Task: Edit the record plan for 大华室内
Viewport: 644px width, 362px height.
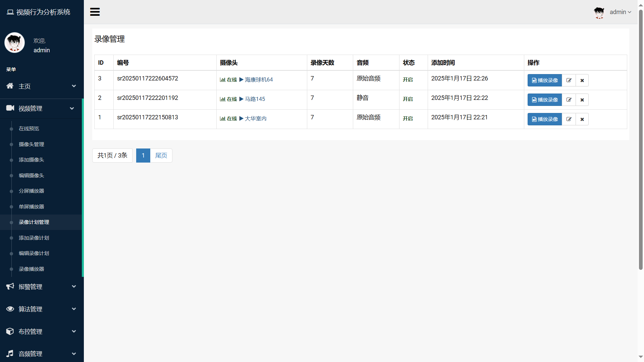Action: [569, 119]
